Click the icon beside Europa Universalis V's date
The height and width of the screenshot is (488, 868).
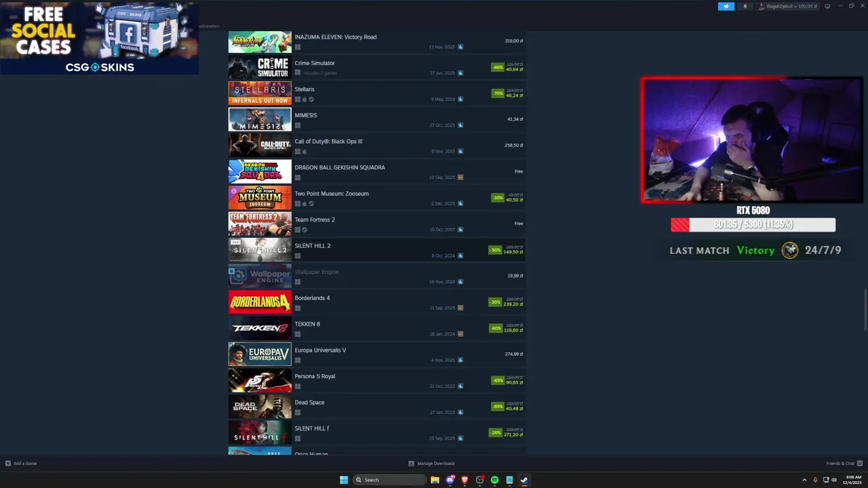[460, 360]
